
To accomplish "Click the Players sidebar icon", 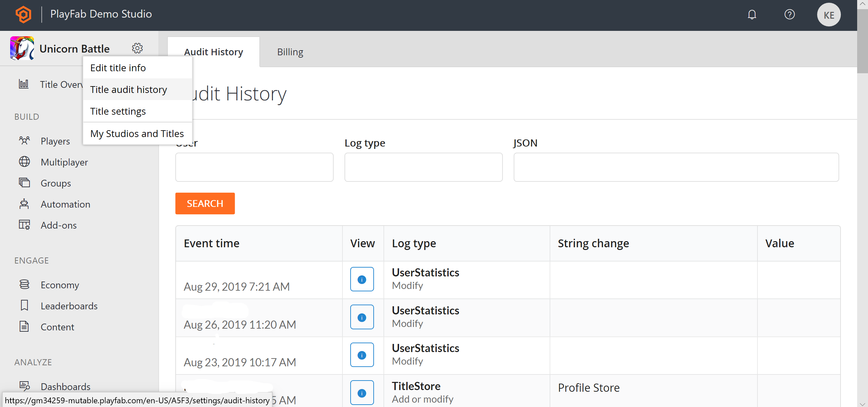I will (x=24, y=141).
